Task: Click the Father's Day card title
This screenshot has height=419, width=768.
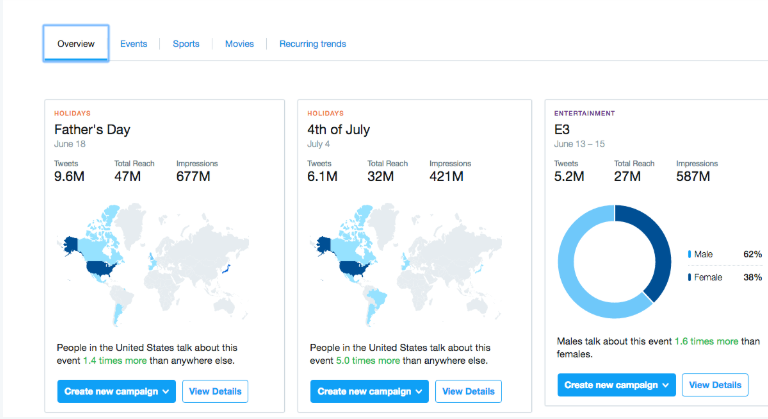Action: [x=92, y=130]
